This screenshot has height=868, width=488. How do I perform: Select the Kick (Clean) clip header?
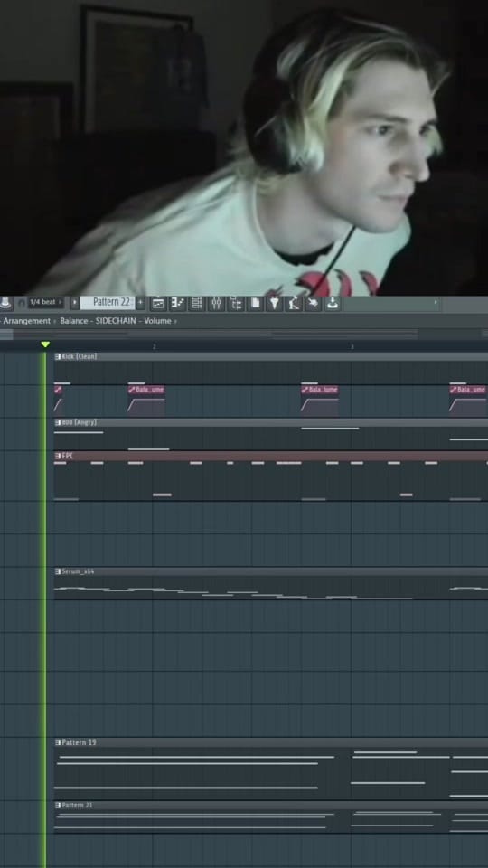270,356
